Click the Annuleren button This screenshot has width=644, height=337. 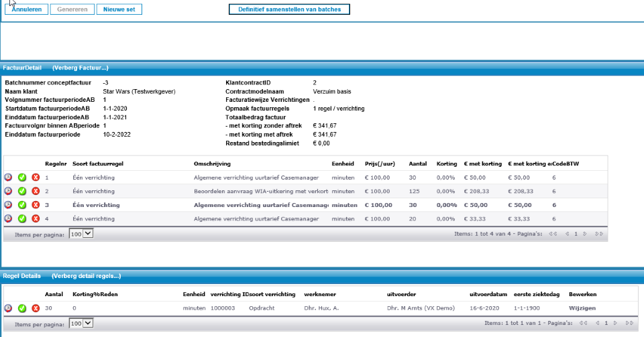(x=26, y=9)
